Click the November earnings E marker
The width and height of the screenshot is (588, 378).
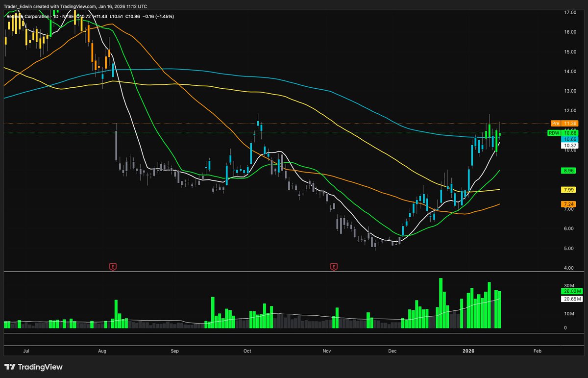334,267
